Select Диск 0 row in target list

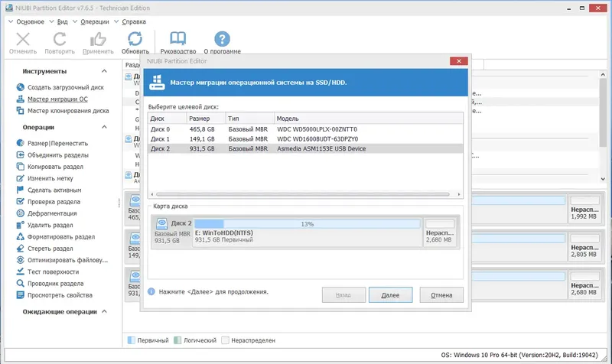click(305, 129)
